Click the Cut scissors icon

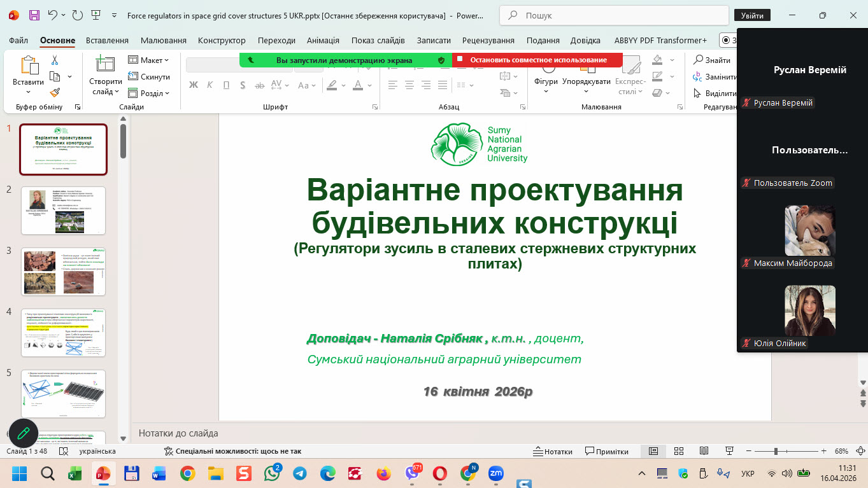tap(55, 60)
